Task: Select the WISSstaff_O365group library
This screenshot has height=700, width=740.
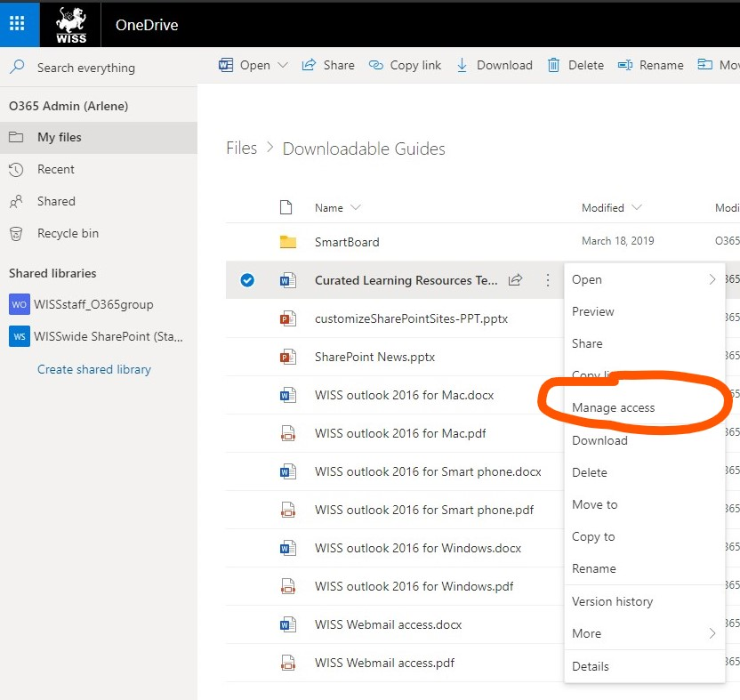Action: (93, 304)
